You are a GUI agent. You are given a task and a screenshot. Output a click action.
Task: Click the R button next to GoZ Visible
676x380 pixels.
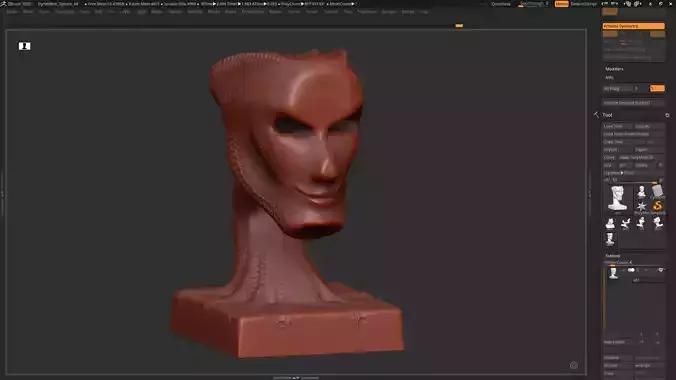tap(660, 165)
